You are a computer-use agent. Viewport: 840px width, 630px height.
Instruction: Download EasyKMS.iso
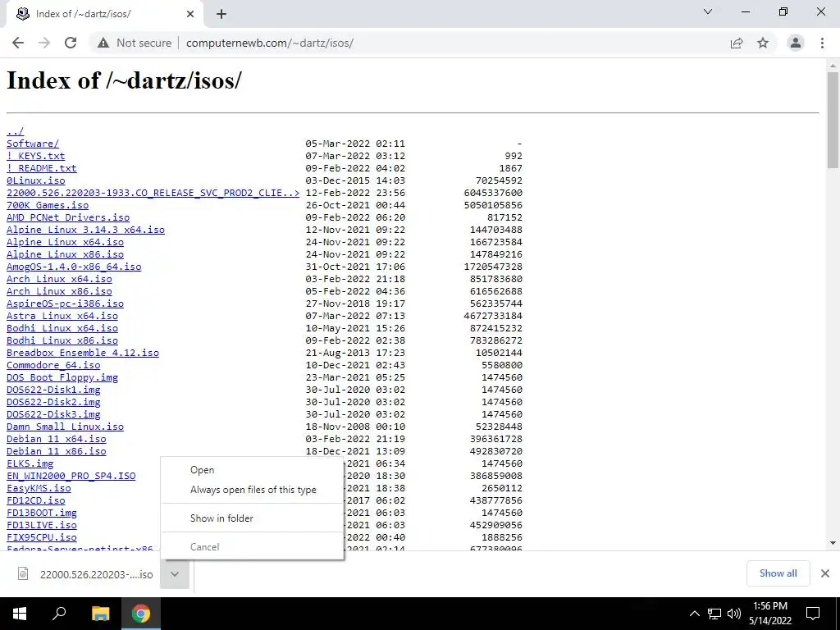point(39,489)
